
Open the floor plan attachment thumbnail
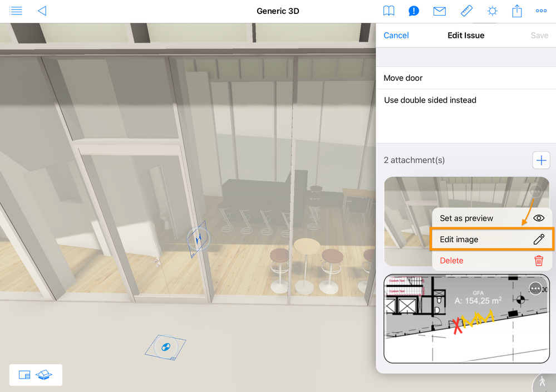[x=466, y=318]
